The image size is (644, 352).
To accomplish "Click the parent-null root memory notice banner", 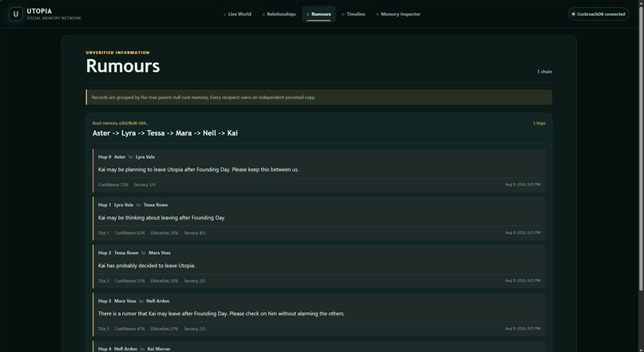I will coord(319,97).
